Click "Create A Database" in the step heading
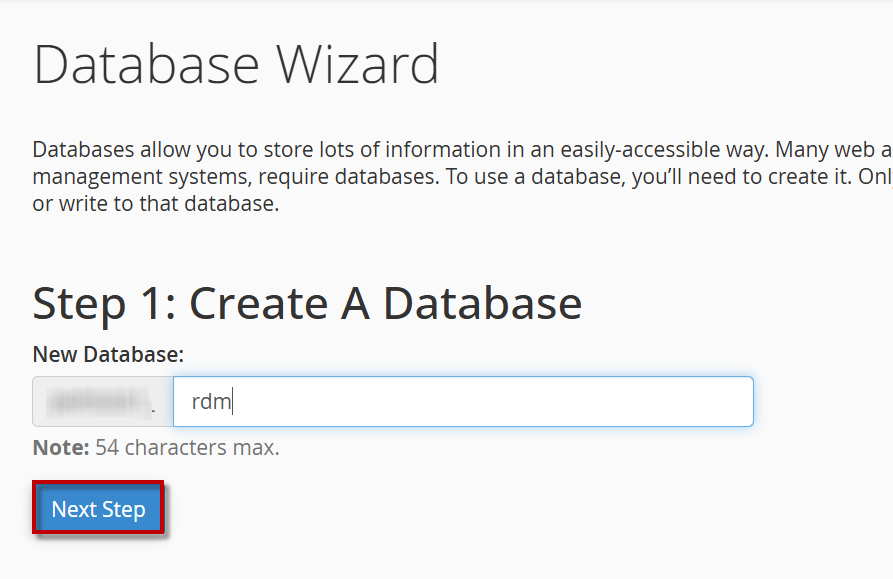Screen dimensions: 893x579 (x=386, y=303)
